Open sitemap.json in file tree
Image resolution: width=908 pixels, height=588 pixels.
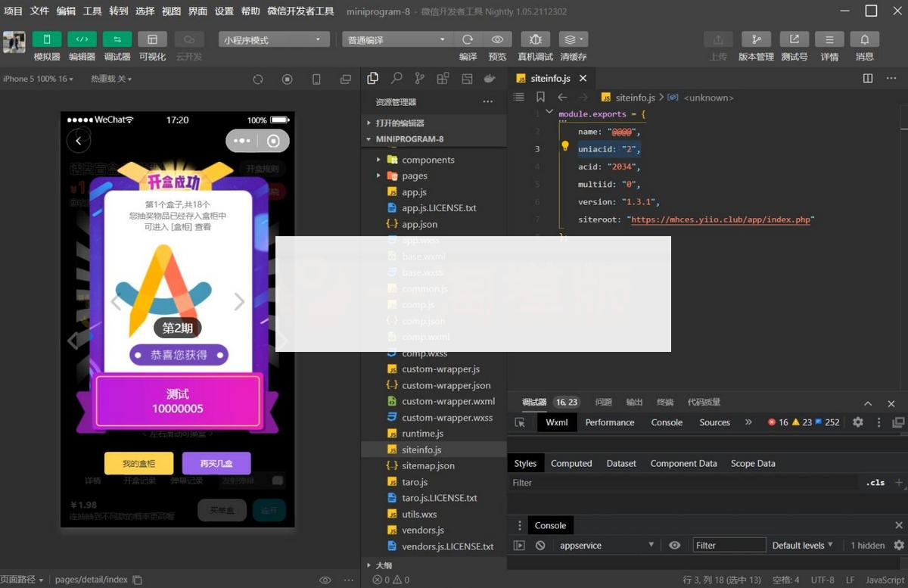(x=428, y=465)
